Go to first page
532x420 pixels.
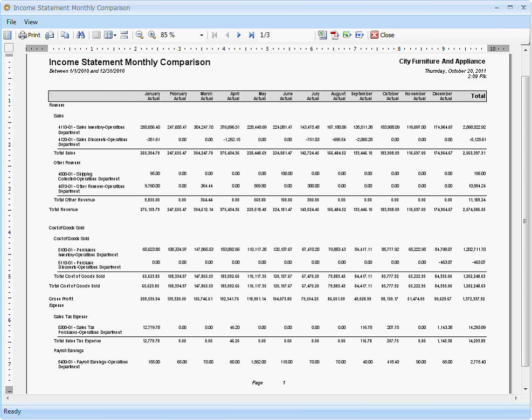click(x=215, y=35)
